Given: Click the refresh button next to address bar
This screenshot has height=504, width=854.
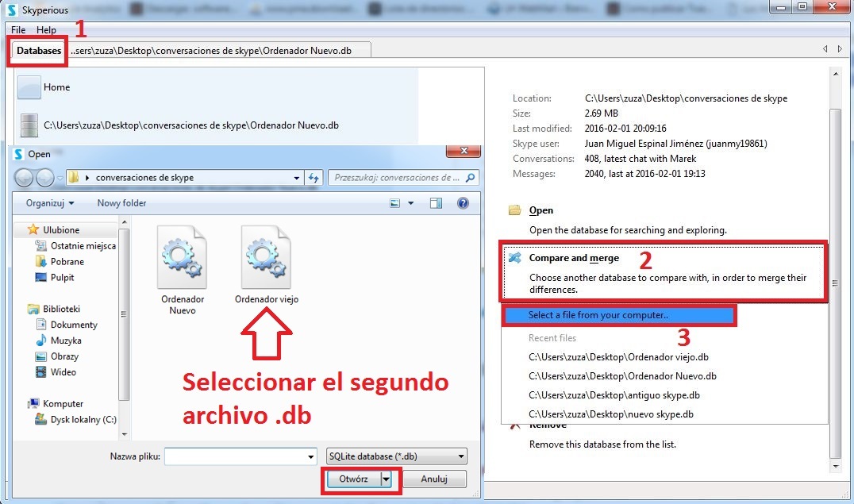Looking at the screenshot, I should coord(314,178).
